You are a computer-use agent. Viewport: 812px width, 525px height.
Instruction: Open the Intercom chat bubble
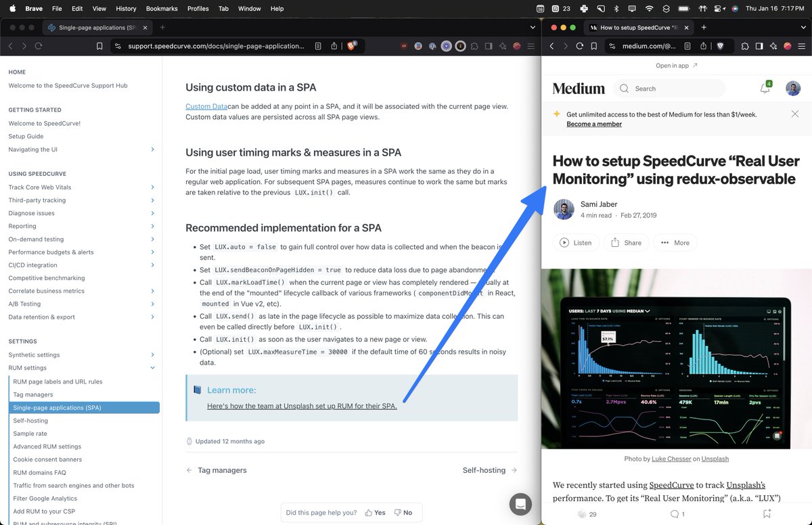click(x=520, y=504)
